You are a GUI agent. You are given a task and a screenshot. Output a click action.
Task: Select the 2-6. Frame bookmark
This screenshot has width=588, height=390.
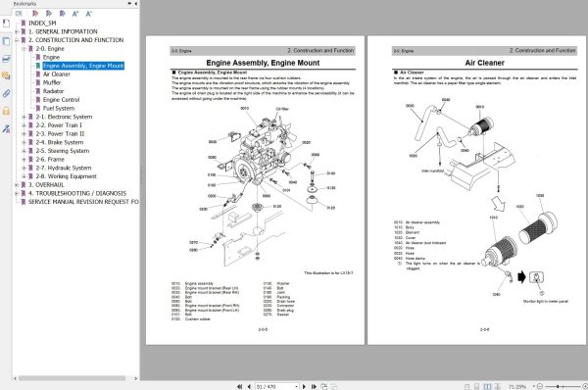(x=50, y=160)
